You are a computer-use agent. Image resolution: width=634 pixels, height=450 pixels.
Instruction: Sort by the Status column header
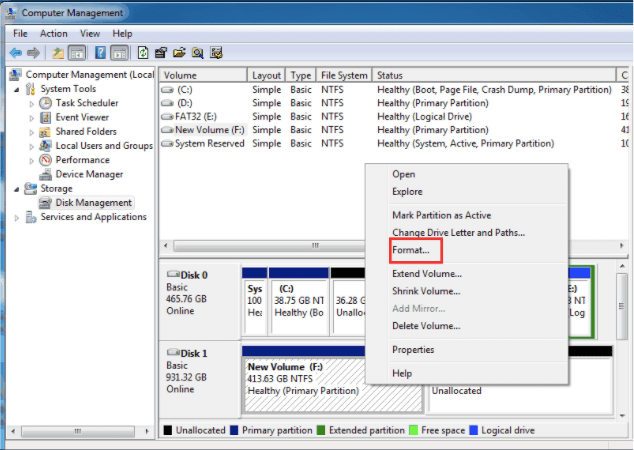tap(494, 76)
